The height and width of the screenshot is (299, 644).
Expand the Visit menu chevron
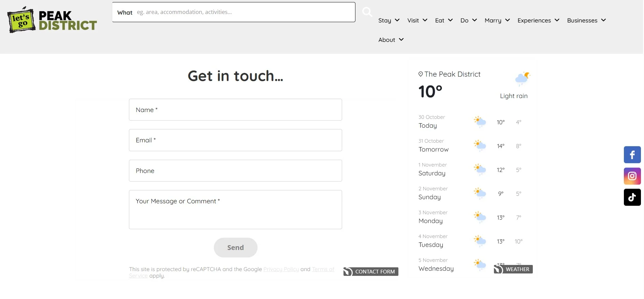click(x=425, y=20)
